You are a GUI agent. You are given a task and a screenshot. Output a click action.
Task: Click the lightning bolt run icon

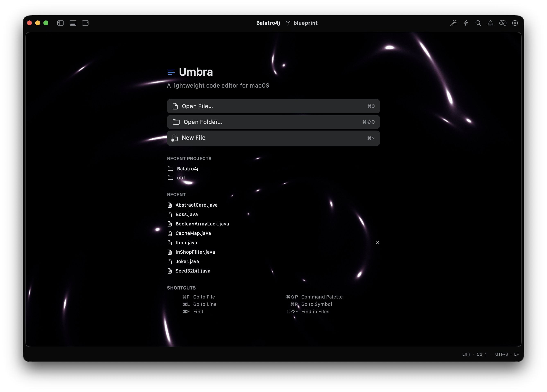(x=466, y=23)
